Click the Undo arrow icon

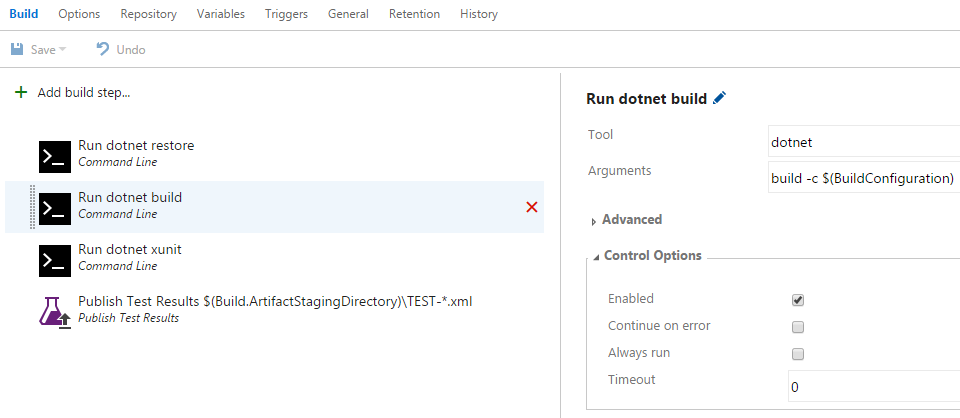pos(103,49)
